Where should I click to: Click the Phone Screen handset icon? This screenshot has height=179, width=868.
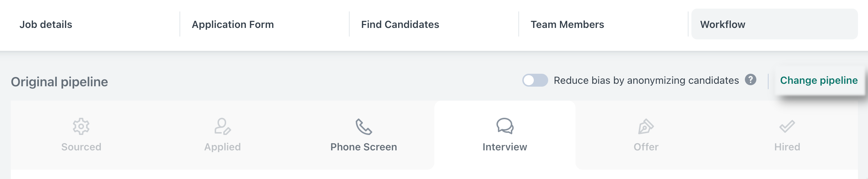pos(364,126)
